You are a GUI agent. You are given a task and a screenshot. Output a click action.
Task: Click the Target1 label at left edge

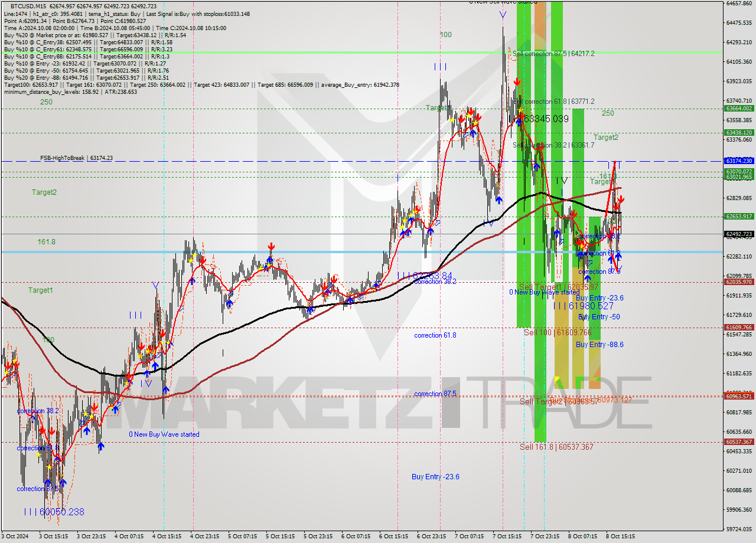pyautogui.click(x=41, y=290)
